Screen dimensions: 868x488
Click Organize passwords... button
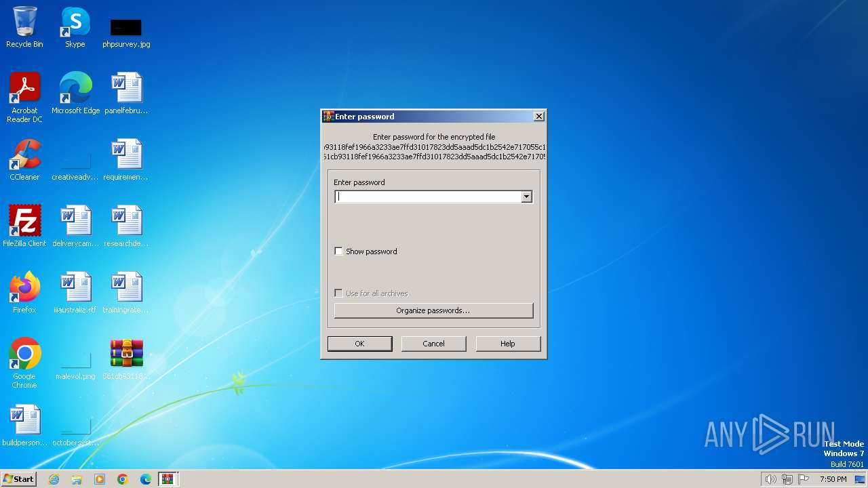click(x=433, y=310)
